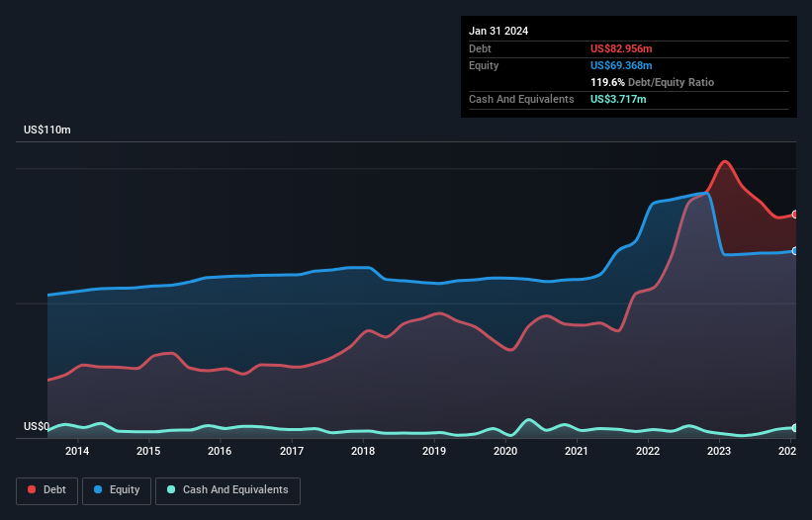Click the 2017 x-axis label
812x520 pixels.
[x=292, y=451]
